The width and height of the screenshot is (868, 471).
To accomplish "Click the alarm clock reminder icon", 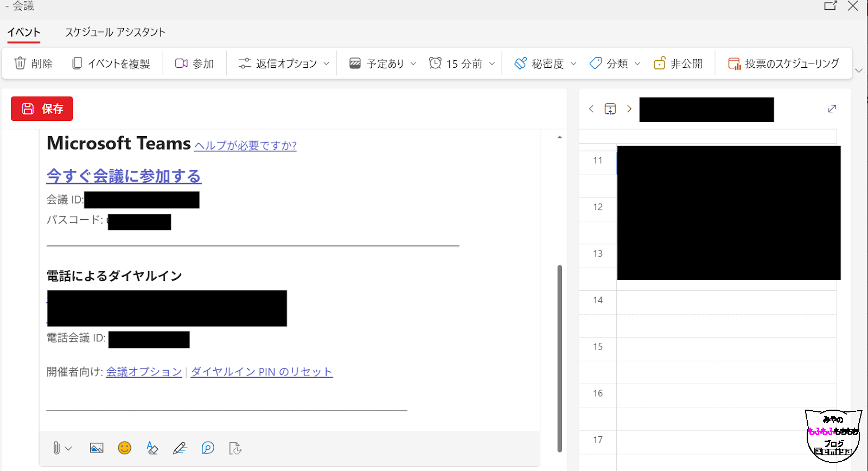I will coord(435,63).
